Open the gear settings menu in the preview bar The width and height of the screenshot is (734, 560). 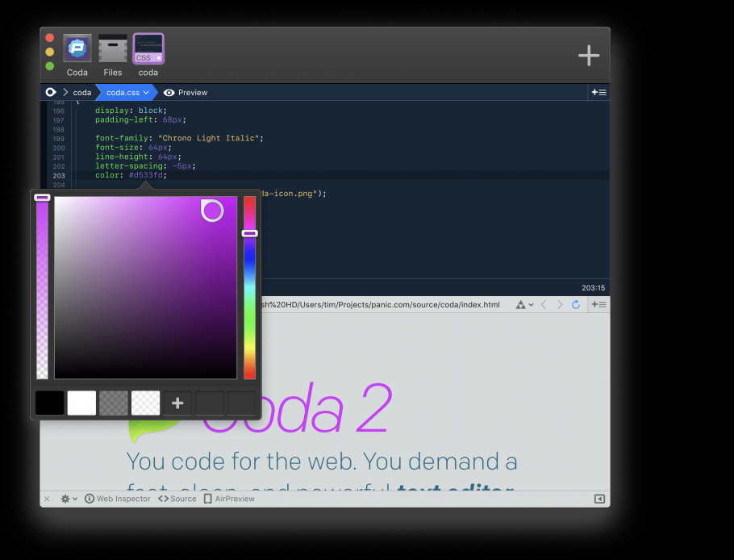pos(69,499)
